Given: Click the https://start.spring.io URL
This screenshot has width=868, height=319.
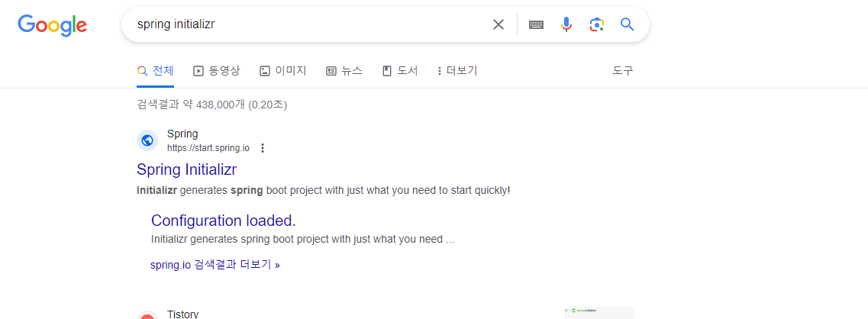Looking at the screenshot, I should click(x=208, y=148).
